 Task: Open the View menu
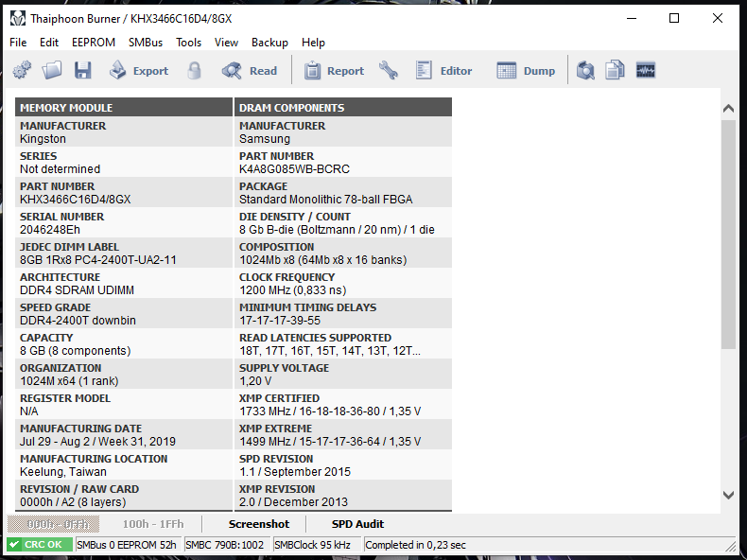pyautogui.click(x=226, y=43)
